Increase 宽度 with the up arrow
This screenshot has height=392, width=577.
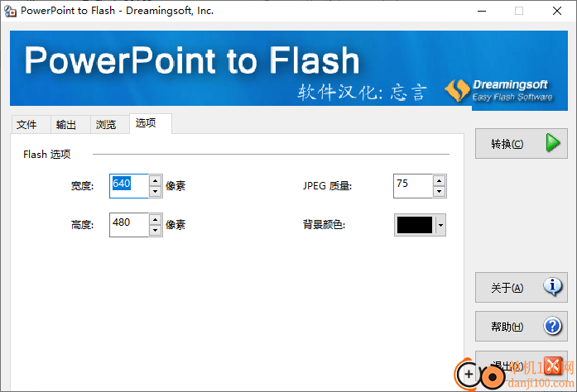156,180
